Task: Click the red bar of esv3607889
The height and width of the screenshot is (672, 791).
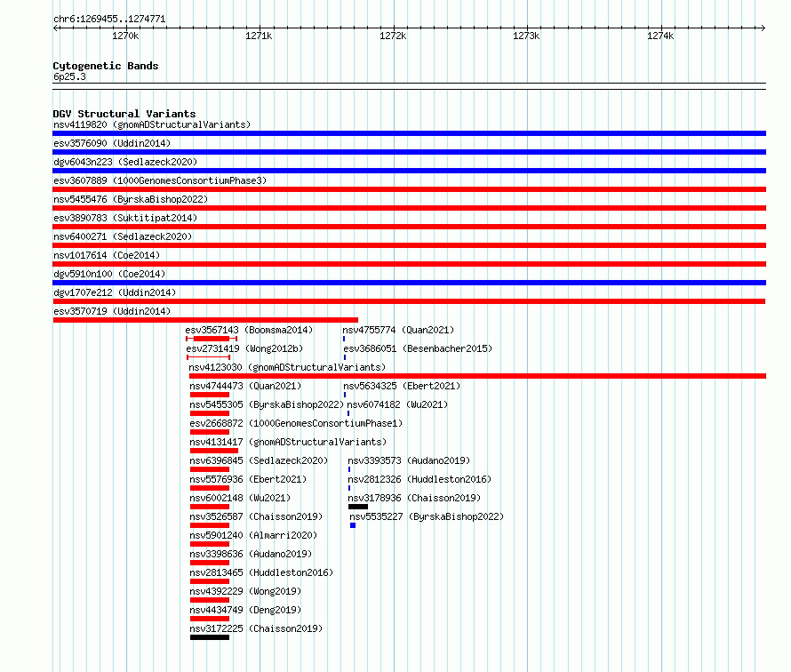Action: click(410, 189)
